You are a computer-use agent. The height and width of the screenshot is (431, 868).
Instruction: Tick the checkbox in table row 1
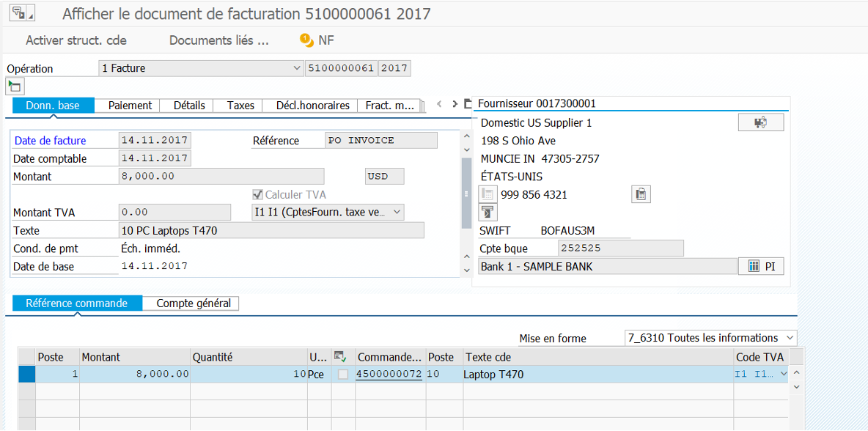click(343, 375)
